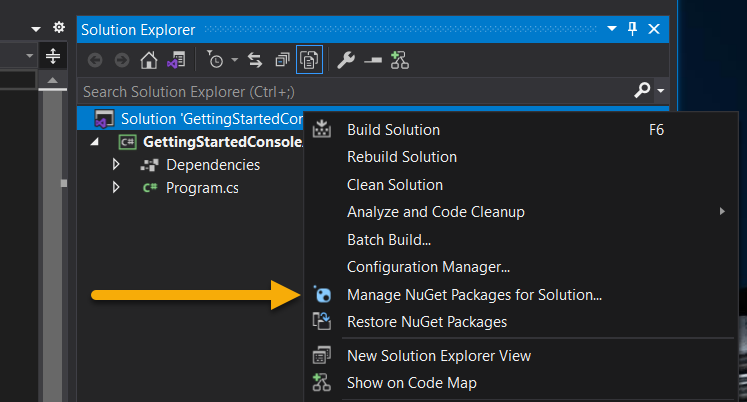Click the Switch Views icon beside Home
The image size is (747, 402).
pyautogui.click(x=176, y=61)
